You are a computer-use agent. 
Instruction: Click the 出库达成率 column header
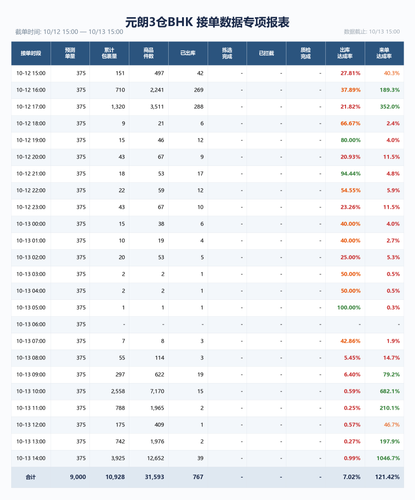345,53
